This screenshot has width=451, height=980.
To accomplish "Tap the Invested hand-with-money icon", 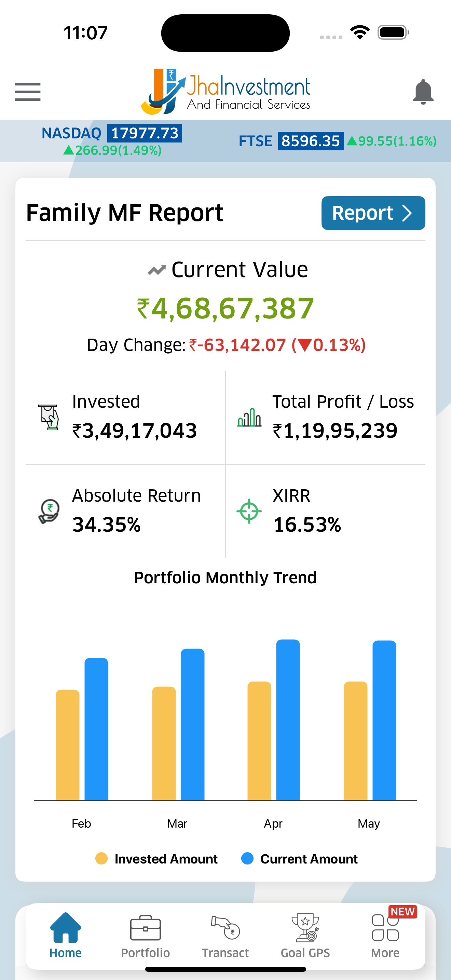I will (49, 417).
